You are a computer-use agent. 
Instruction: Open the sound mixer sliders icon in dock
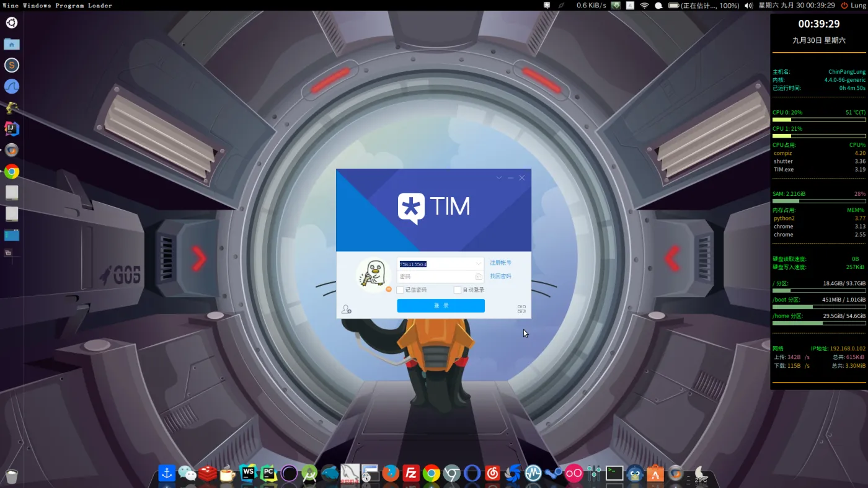594,473
